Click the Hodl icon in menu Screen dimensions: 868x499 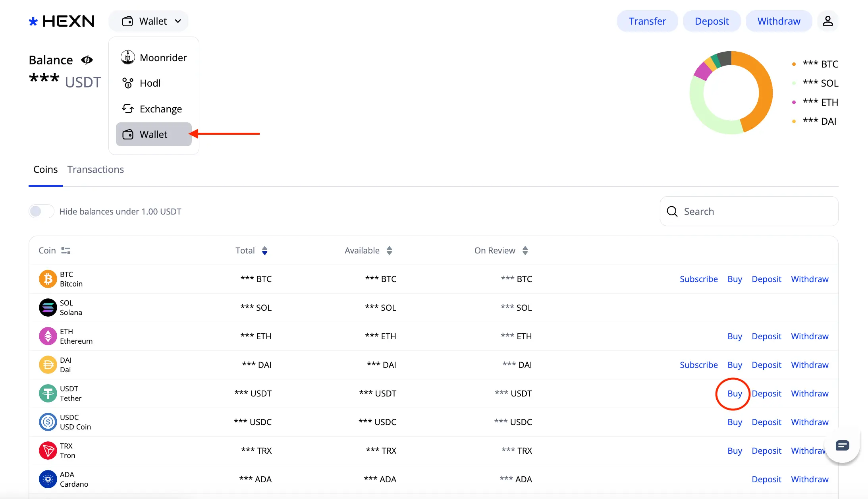coord(128,83)
